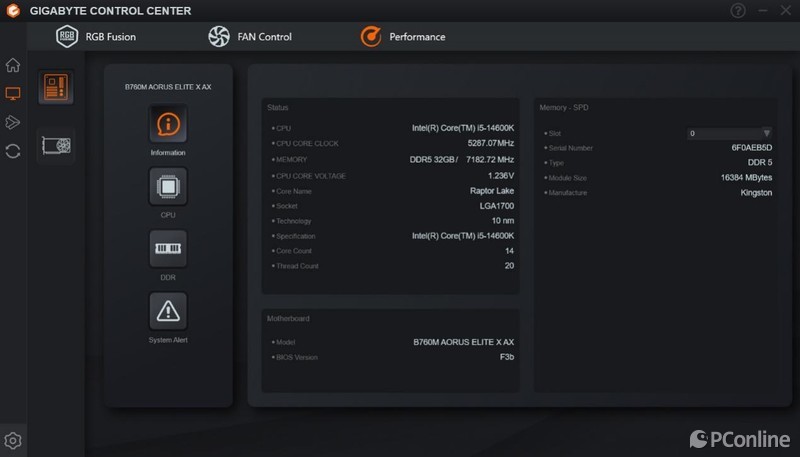This screenshot has height=457, width=800.
Task: Click the serial number 6F0AEB5D
Action: (752, 148)
